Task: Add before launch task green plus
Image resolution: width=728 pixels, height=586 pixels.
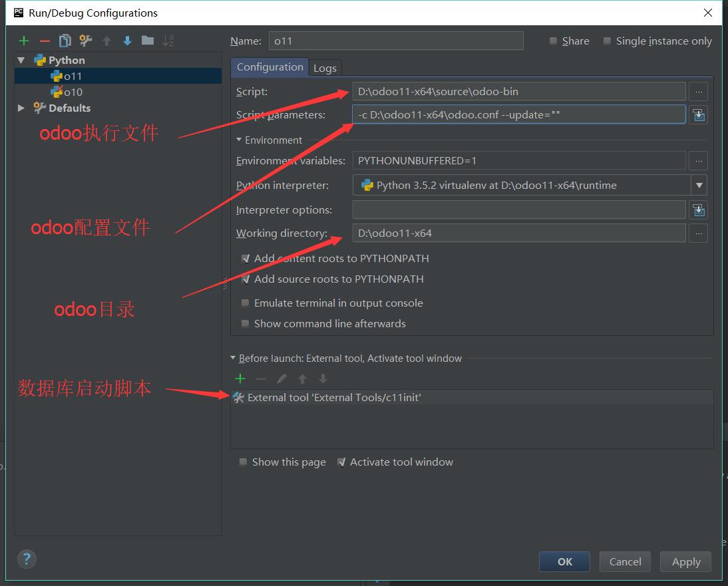Action: tap(240, 378)
